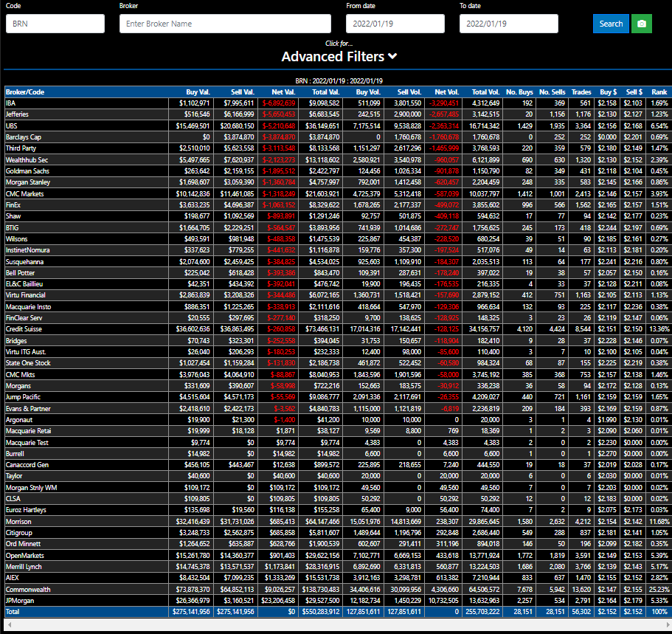672x634 pixels.
Task: Open the To date field
Action: pyautogui.click(x=508, y=24)
